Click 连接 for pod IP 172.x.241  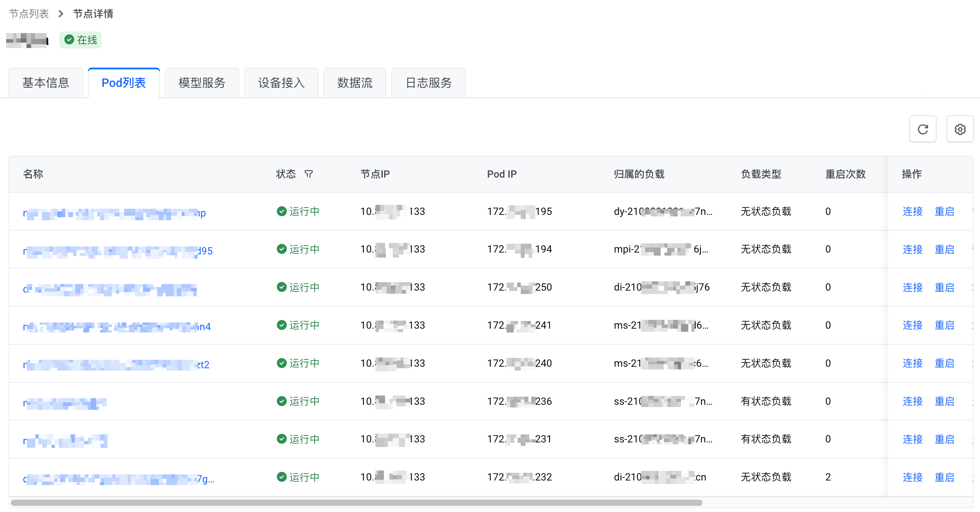(x=912, y=325)
